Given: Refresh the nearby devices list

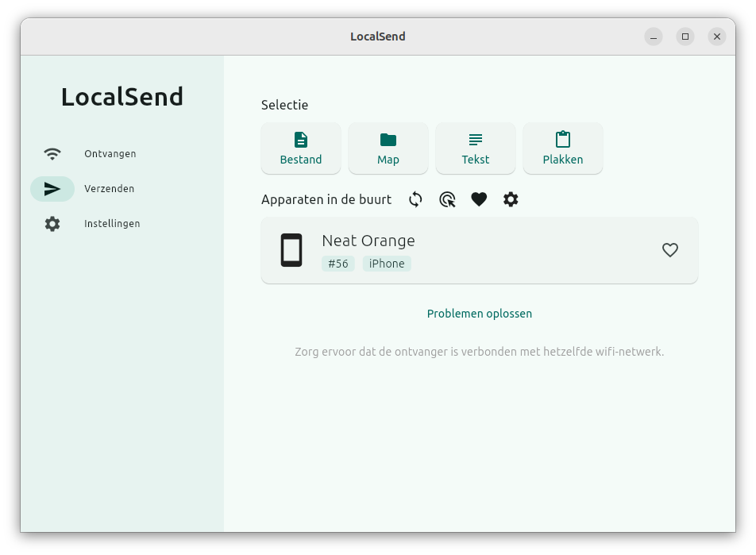Looking at the screenshot, I should [x=415, y=199].
